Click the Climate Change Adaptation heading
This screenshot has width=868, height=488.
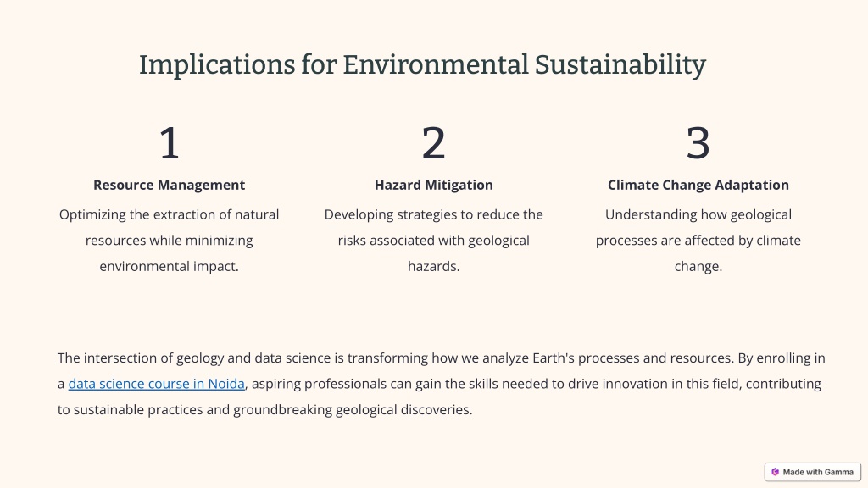(698, 185)
